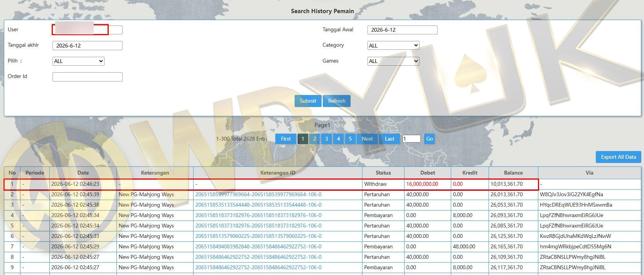The height and width of the screenshot is (275, 644).
Task: Click Via value HYqcDREqWUE93HnMSxwmBa
Action: tap(576, 205)
